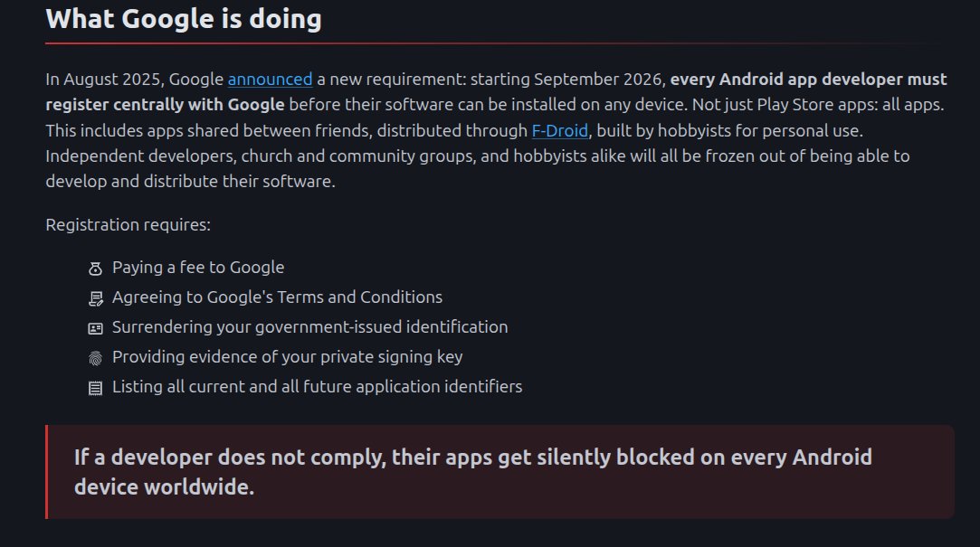This screenshot has width=980, height=547.
Task: Click 'Paying a fee to Google' item
Action: click(198, 268)
